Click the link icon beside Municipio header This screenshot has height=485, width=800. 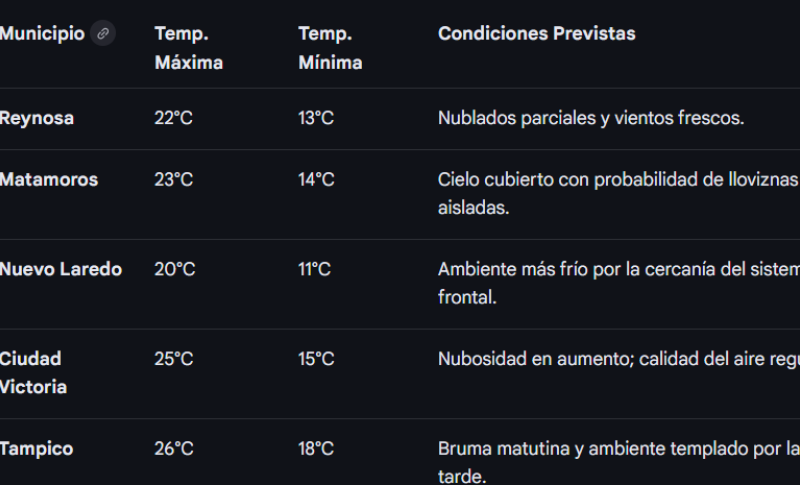point(102,34)
